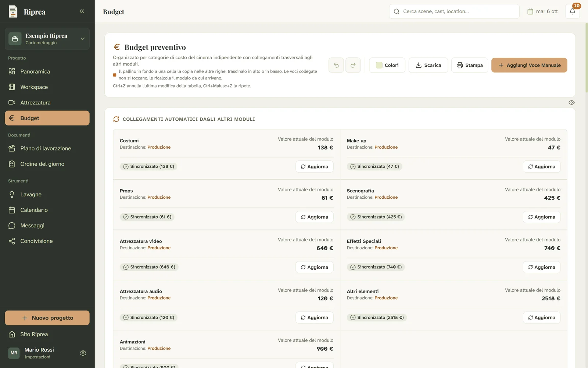Open Ordine del giorno document

pos(47,164)
